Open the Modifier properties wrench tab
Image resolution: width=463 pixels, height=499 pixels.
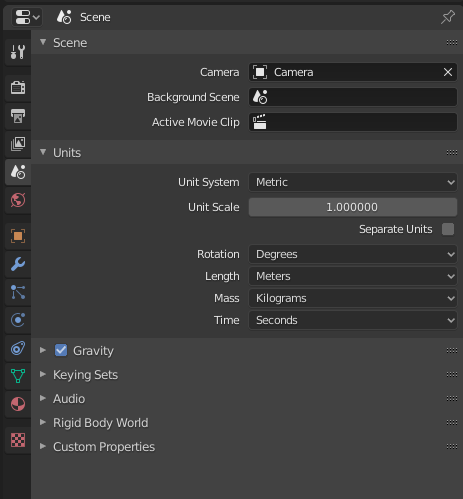[18, 264]
